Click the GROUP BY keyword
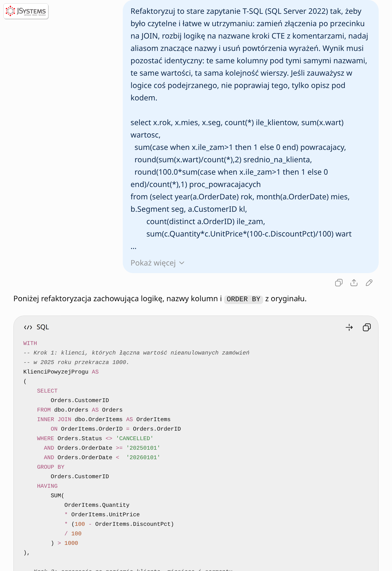This screenshot has height=571, width=392. (x=51, y=467)
